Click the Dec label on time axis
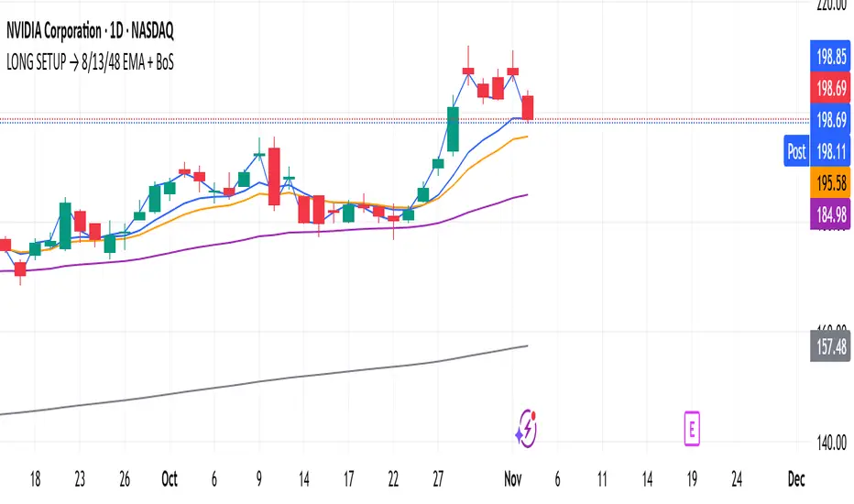Screen dimensions: 854x504 pyautogui.click(x=795, y=479)
